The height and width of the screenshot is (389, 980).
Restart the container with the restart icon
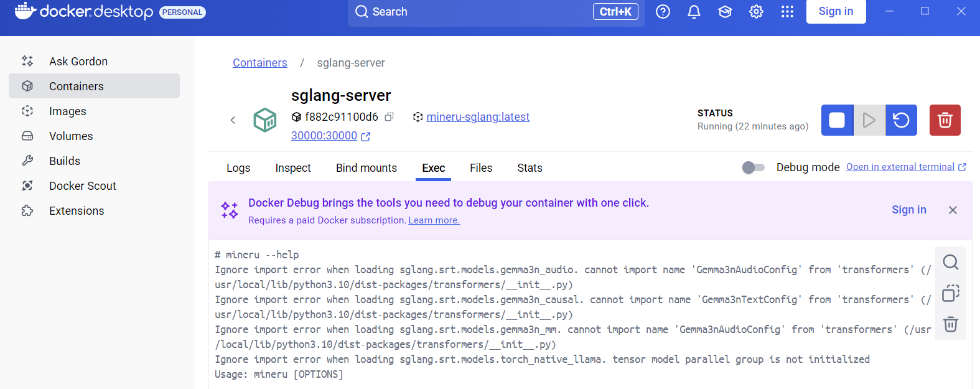point(901,120)
